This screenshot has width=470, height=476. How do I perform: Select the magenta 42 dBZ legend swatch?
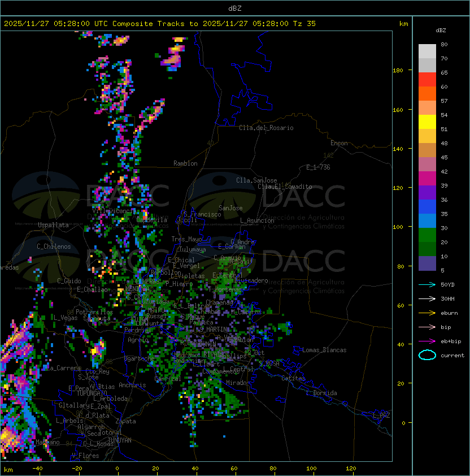pos(427,178)
